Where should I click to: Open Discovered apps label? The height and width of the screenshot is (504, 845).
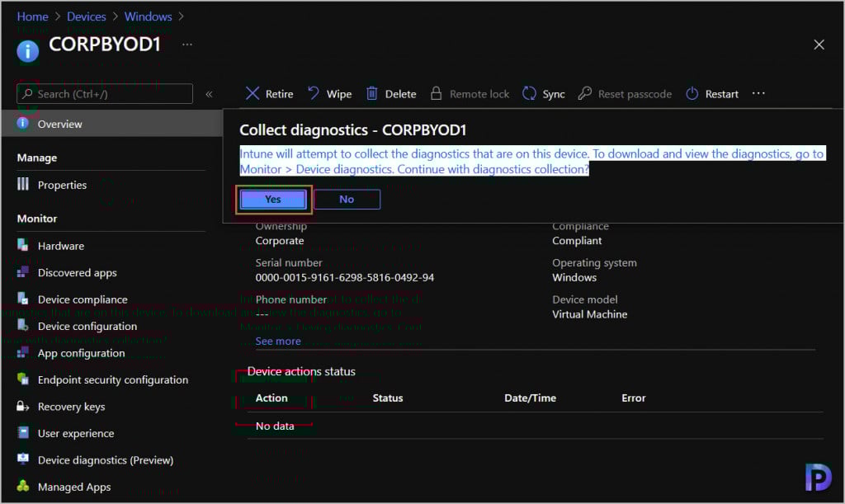pos(77,272)
